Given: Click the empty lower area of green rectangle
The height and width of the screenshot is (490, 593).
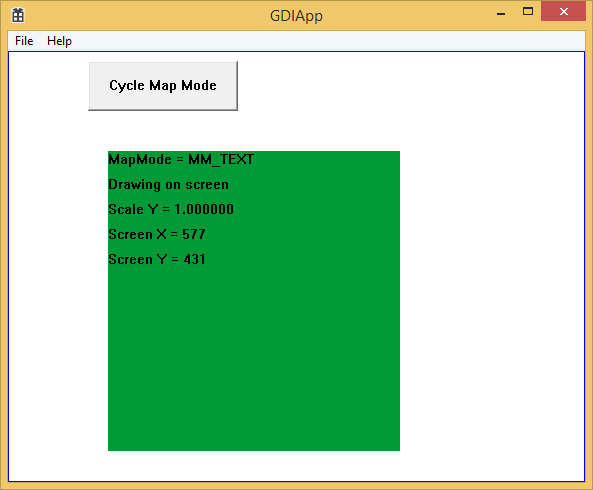Looking at the screenshot, I should [x=254, y=359].
